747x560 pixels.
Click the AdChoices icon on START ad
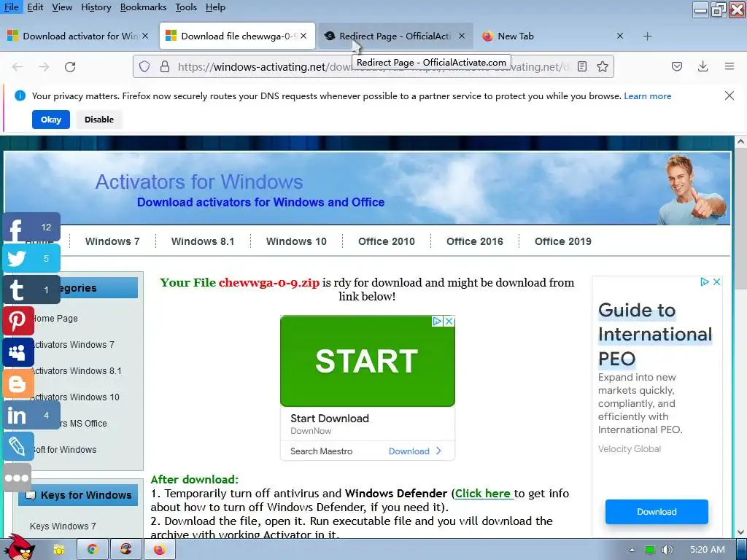(x=437, y=322)
